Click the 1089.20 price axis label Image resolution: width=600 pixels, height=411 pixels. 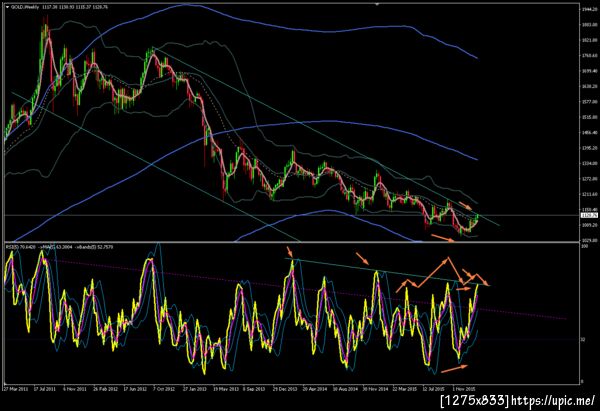[589, 225]
